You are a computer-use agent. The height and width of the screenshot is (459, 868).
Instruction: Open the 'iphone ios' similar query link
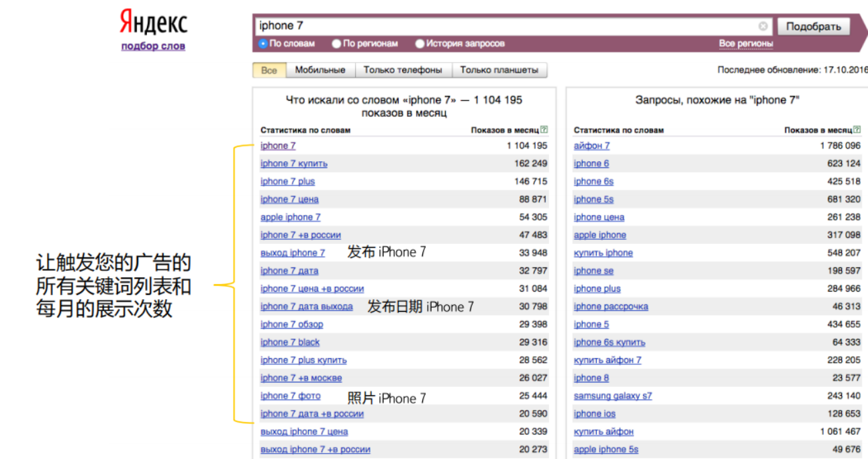point(595,414)
